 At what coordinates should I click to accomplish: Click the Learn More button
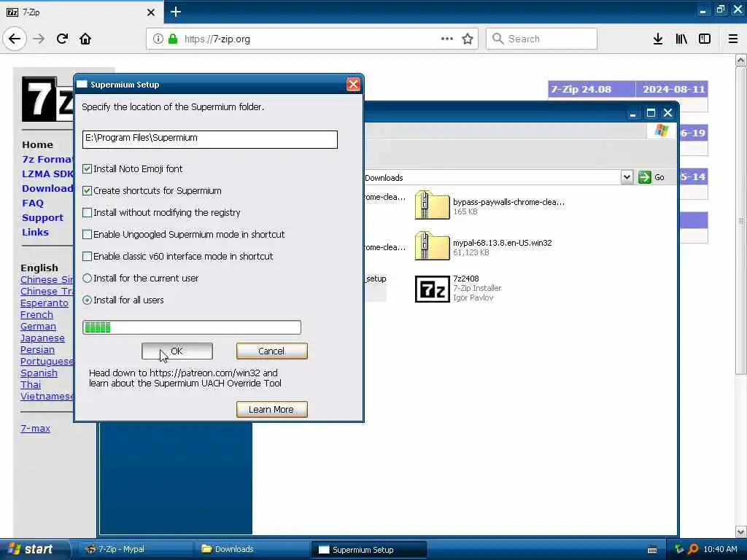point(271,410)
